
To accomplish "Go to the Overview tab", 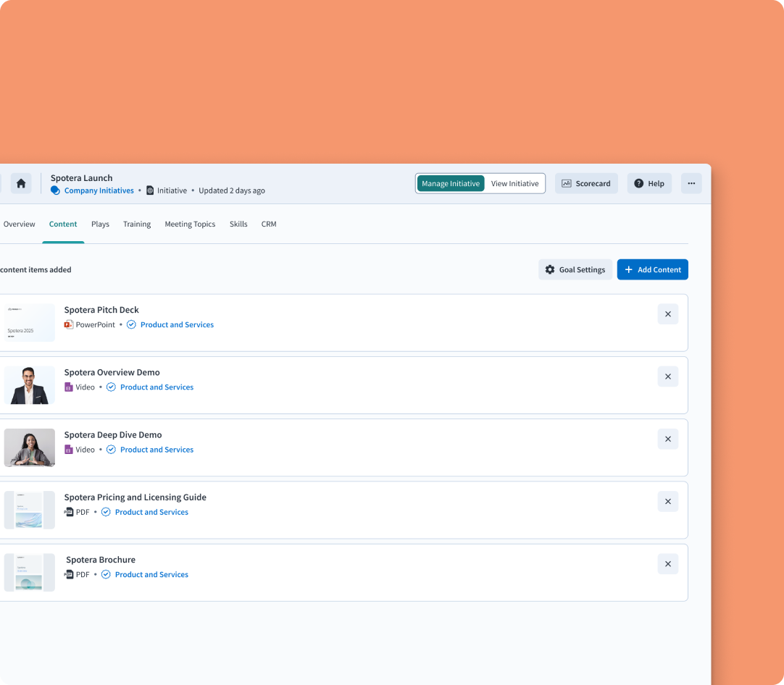I will tap(19, 224).
